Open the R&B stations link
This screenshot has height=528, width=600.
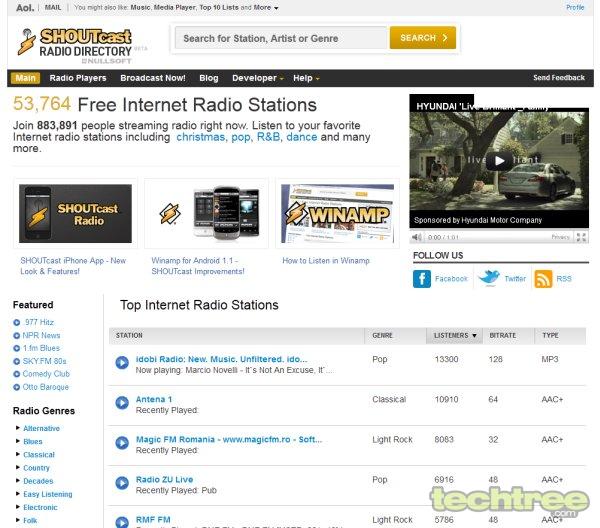[268, 137]
